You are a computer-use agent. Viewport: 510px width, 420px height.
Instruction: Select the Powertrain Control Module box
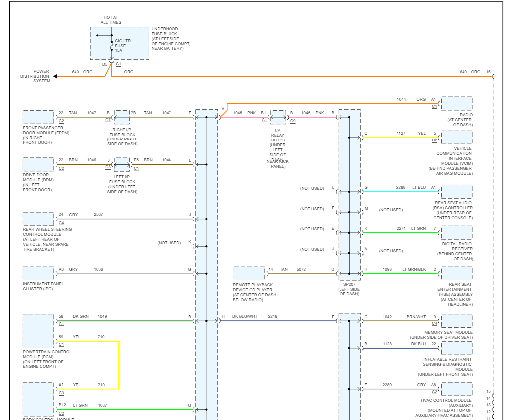[x=38, y=331]
